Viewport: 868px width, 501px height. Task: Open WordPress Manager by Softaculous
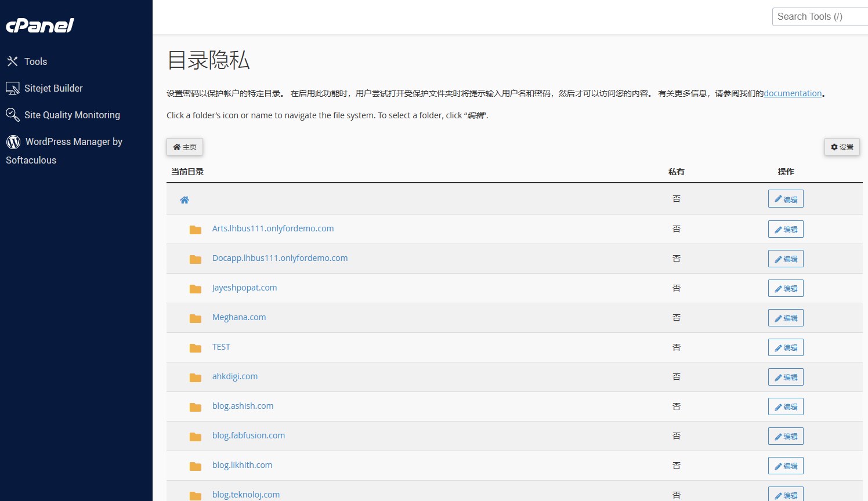(64, 151)
